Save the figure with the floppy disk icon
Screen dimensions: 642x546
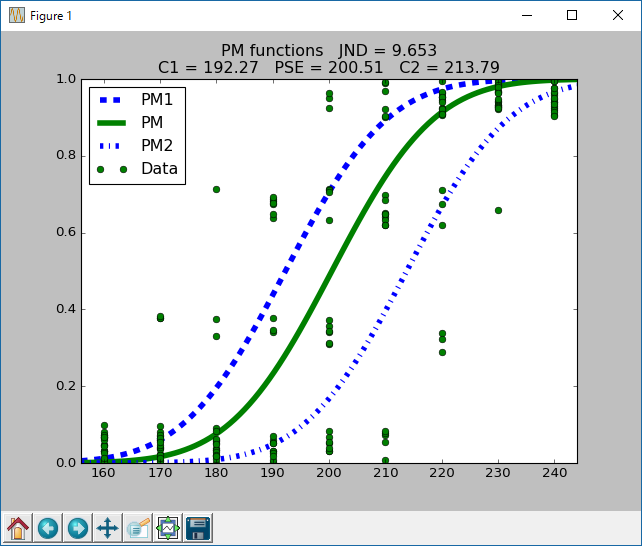point(197,527)
